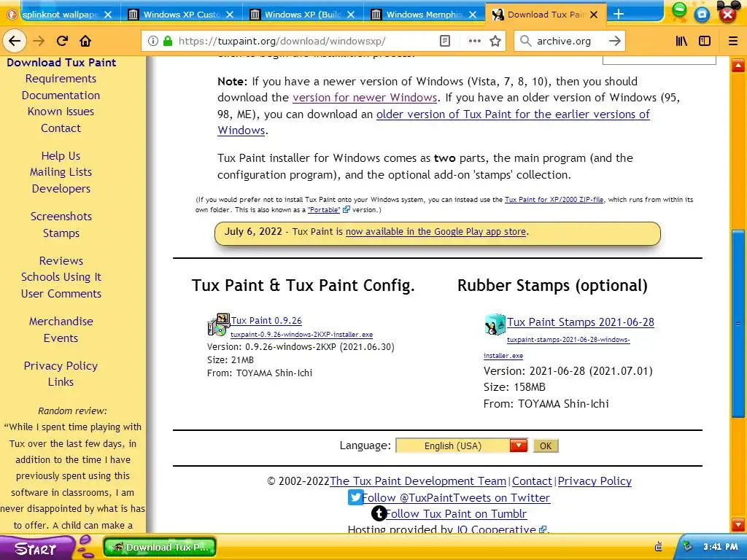Open the browser home page
The width and height of the screenshot is (747, 560).
pyautogui.click(x=85, y=41)
